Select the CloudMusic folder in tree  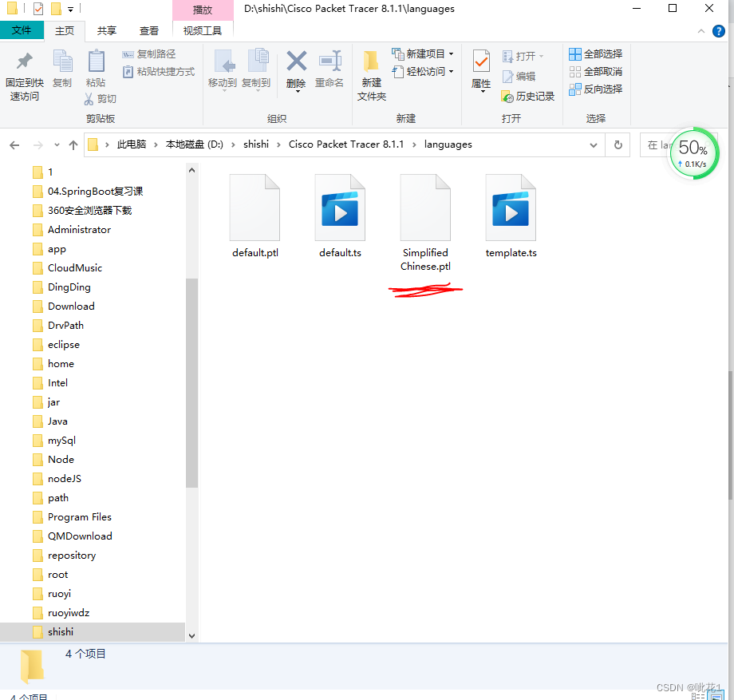tap(75, 268)
